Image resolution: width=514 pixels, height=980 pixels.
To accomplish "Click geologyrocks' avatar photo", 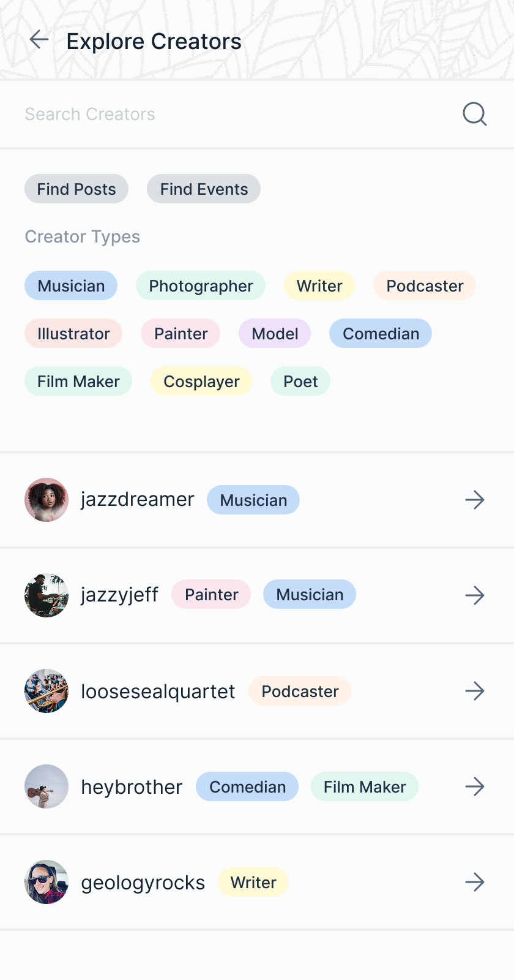I will pos(47,882).
